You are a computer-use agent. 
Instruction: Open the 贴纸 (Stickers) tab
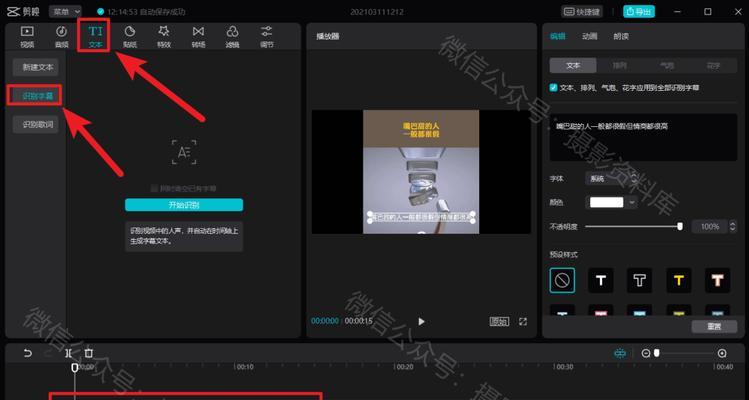pyautogui.click(x=129, y=37)
